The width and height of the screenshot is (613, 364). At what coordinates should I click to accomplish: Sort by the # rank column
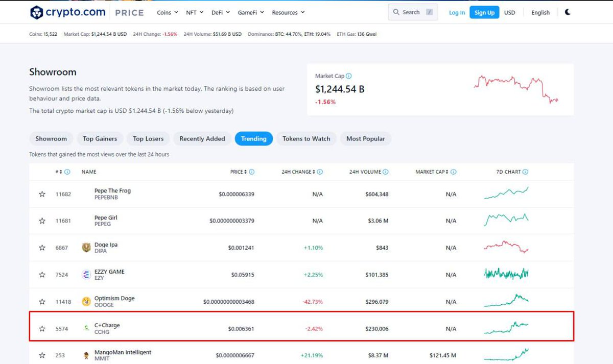[59, 172]
